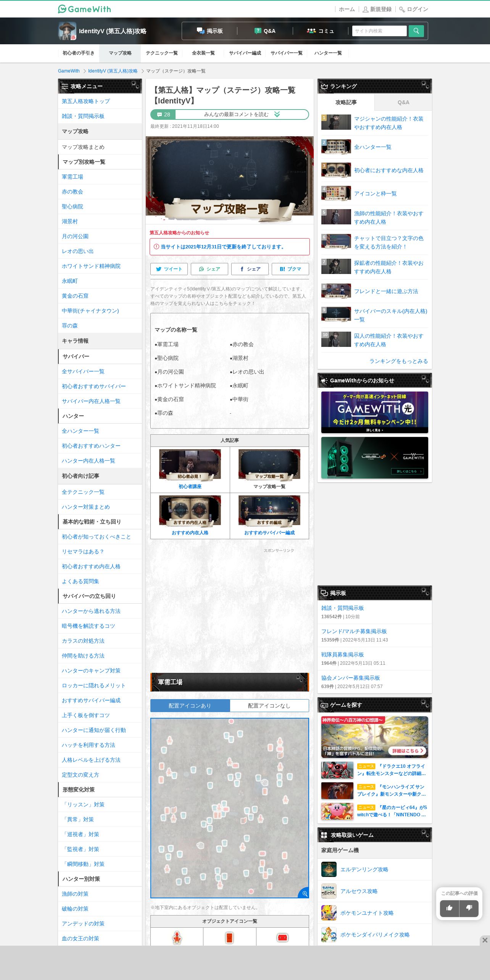Click the 神界奇伝 game ad banner
Image resolution: width=490 pixels, height=980 pixels.
[x=375, y=737]
